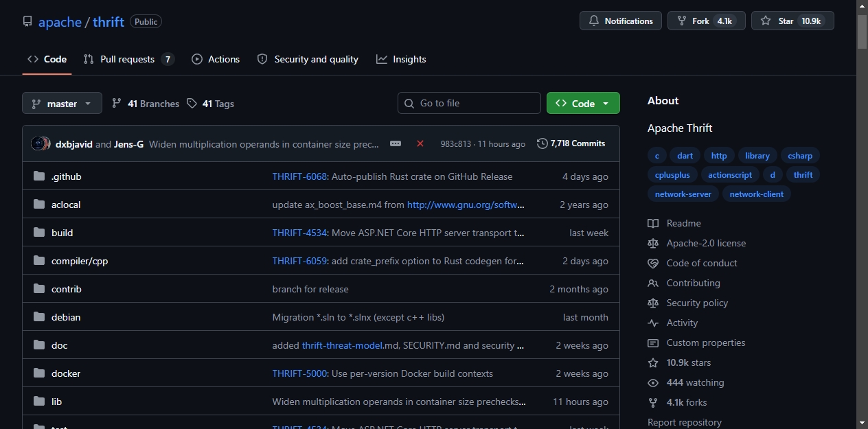
Task: Open the Insights tab
Action: pyautogui.click(x=401, y=59)
